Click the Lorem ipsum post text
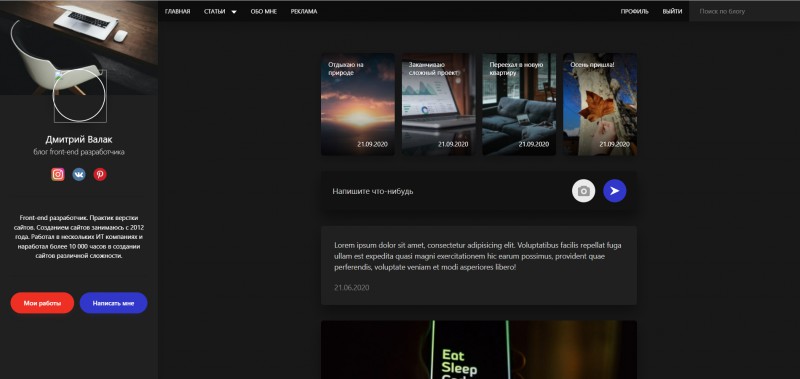This screenshot has width=800, height=379. pyautogui.click(x=478, y=256)
